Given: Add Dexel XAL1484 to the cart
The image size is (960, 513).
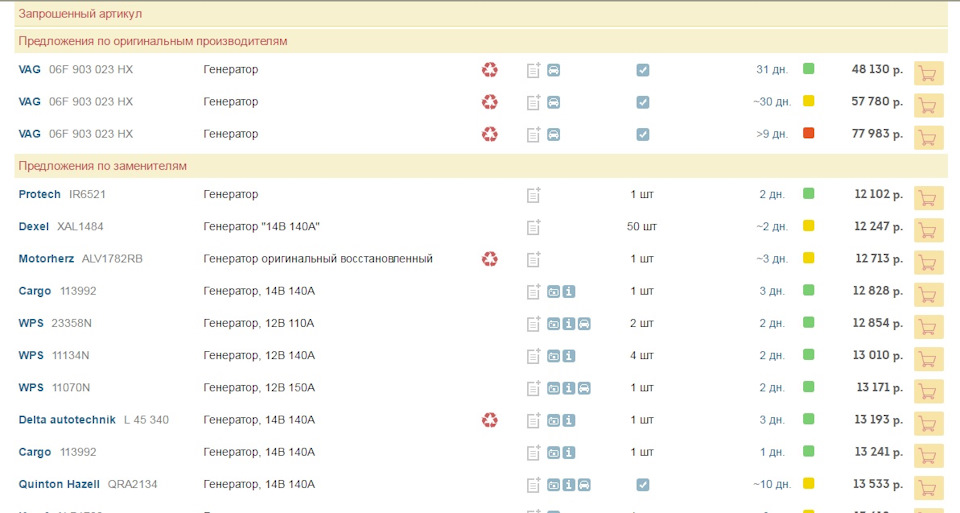Looking at the screenshot, I should [928, 230].
